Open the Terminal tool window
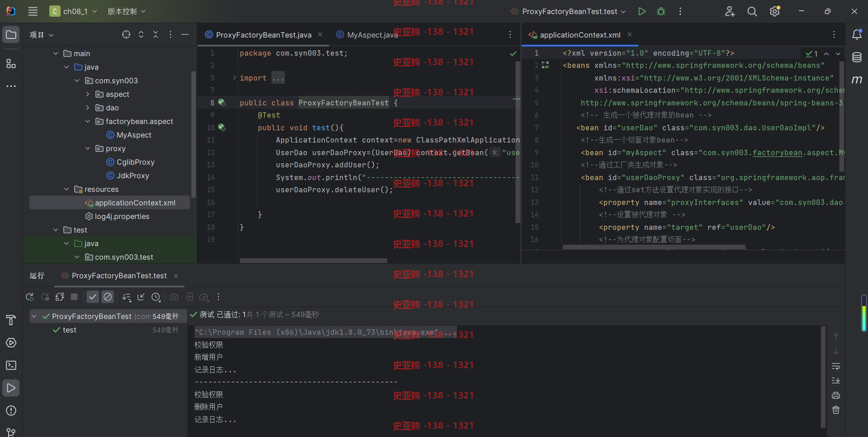This screenshot has height=437, width=868. [x=11, y=365]
